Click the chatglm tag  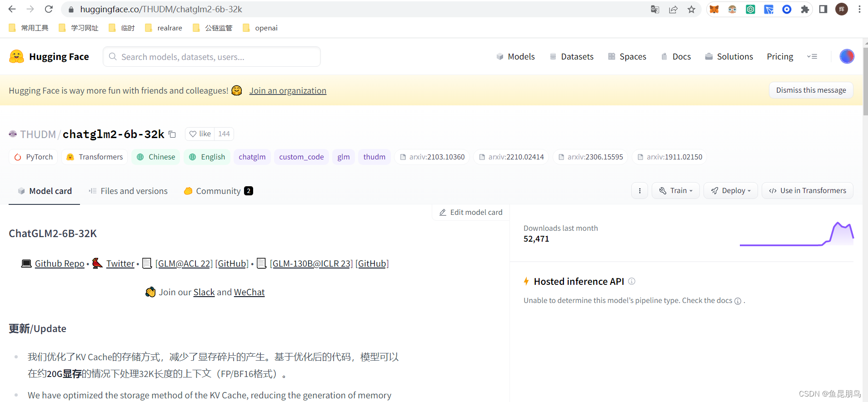point(252,157)
